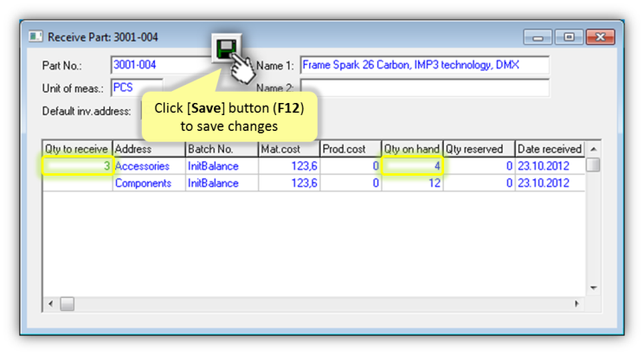Click the Accessories address cell
The height and width of the screenshot is (355, 644).
pos(149,166)
